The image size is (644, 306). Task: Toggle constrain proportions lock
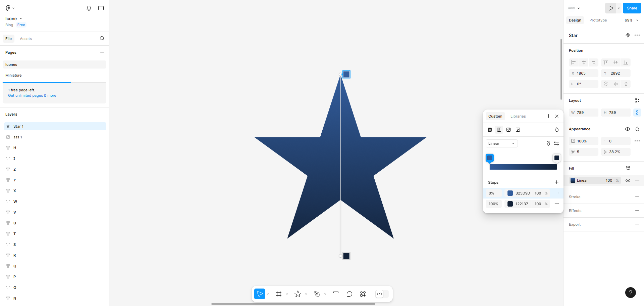click(637, 113)
